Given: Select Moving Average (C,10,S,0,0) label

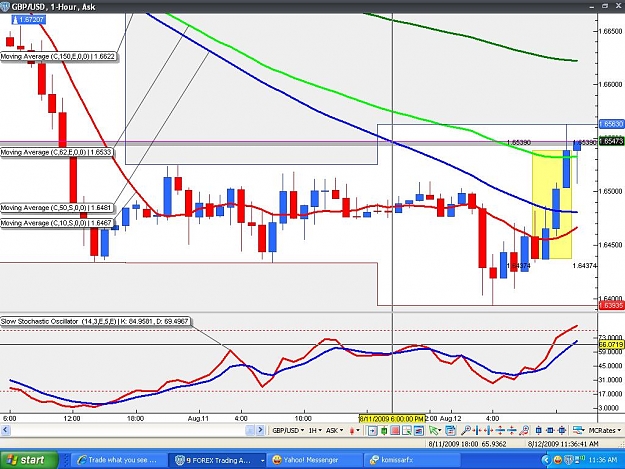Looking at the screenshot, I should coord(56,223).
